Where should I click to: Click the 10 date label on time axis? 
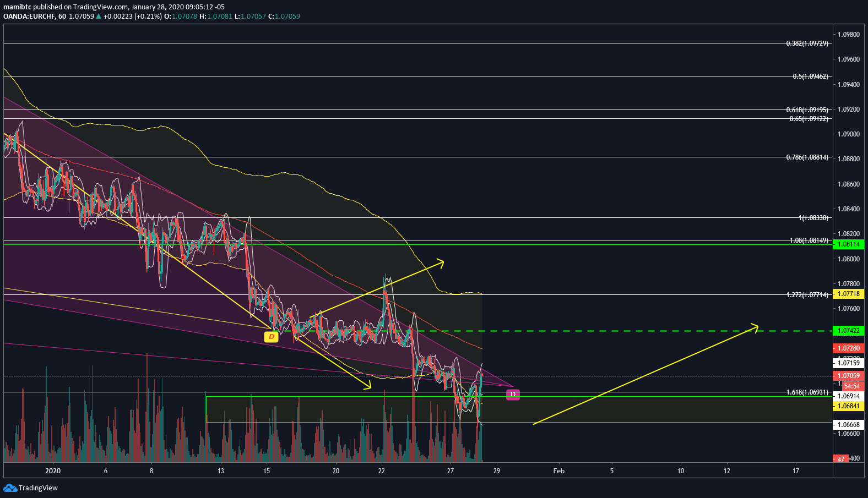click(x=681, y=471)
